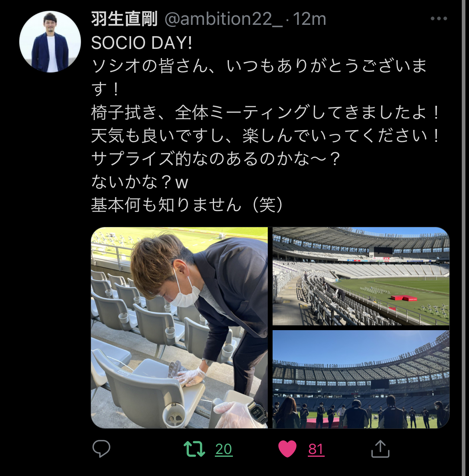Open staff meeting photo bottom right
Screen dimensions: 469x476
coord(361,379)
